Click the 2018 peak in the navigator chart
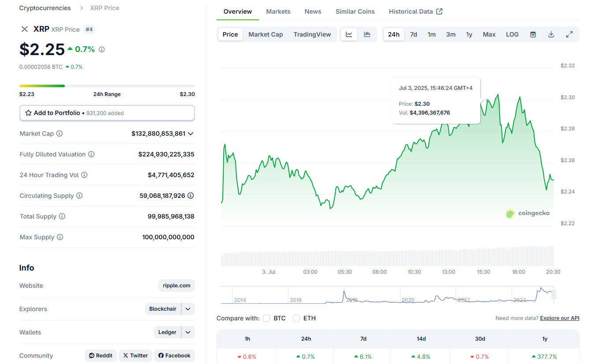 [344, 292]
